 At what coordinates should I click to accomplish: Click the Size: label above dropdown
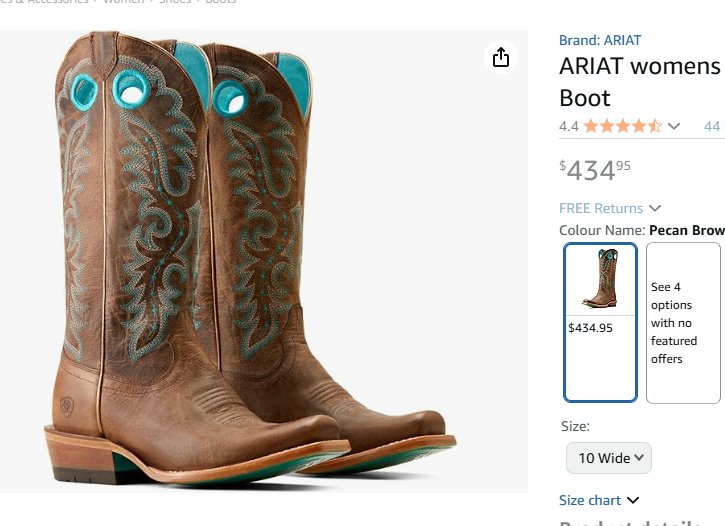pos(575,426)
